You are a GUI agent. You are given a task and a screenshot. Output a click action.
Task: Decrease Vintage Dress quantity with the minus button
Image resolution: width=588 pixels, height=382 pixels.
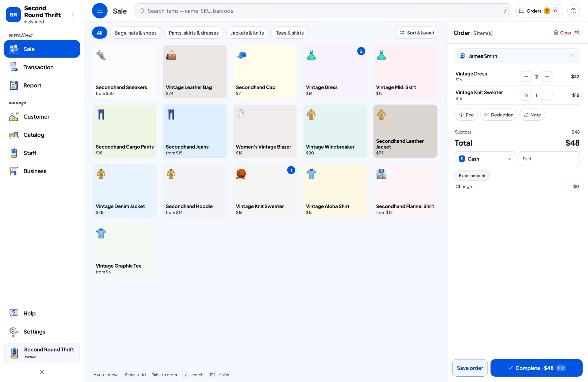point(526,77)
